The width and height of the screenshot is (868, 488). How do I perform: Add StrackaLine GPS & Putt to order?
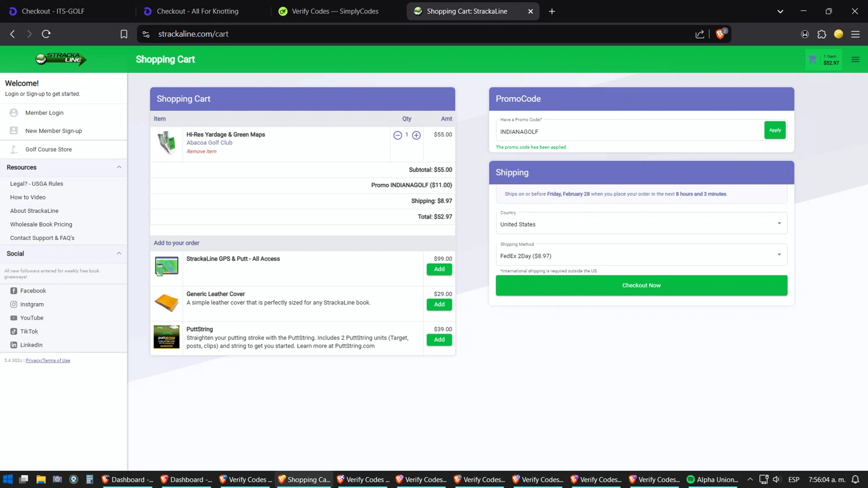pos(439,269)
